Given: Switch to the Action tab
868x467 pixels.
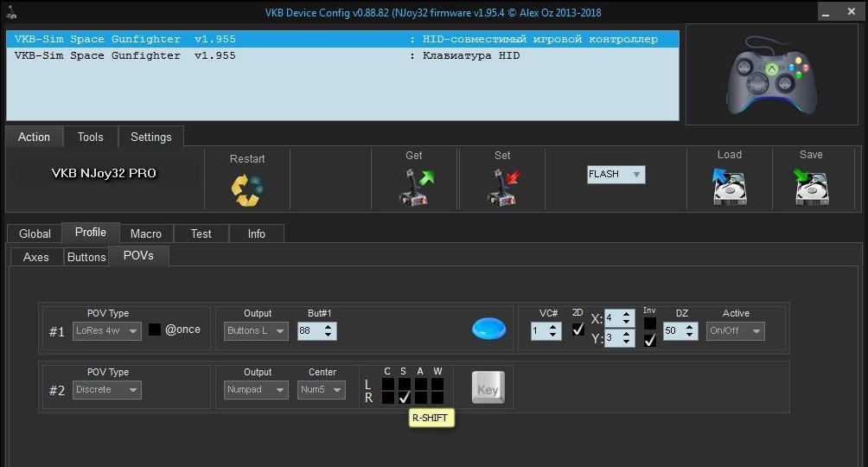Looking at the screenshot, I should [34, 137].
